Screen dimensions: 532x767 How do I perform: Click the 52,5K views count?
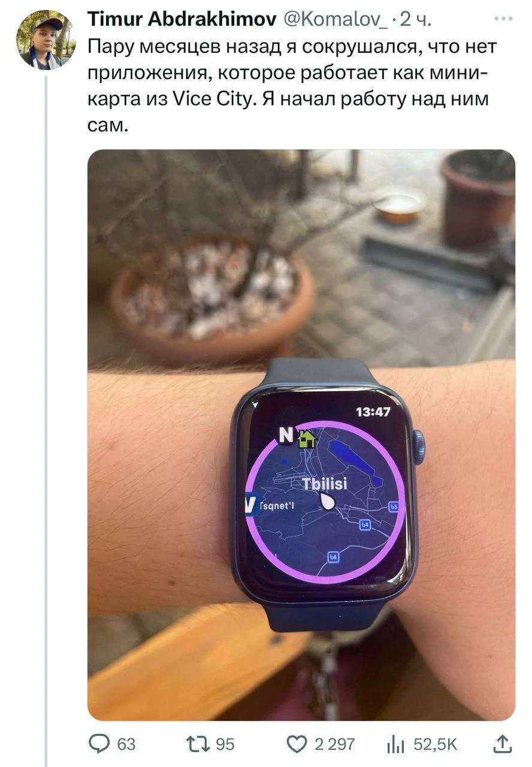coord(436,744)
